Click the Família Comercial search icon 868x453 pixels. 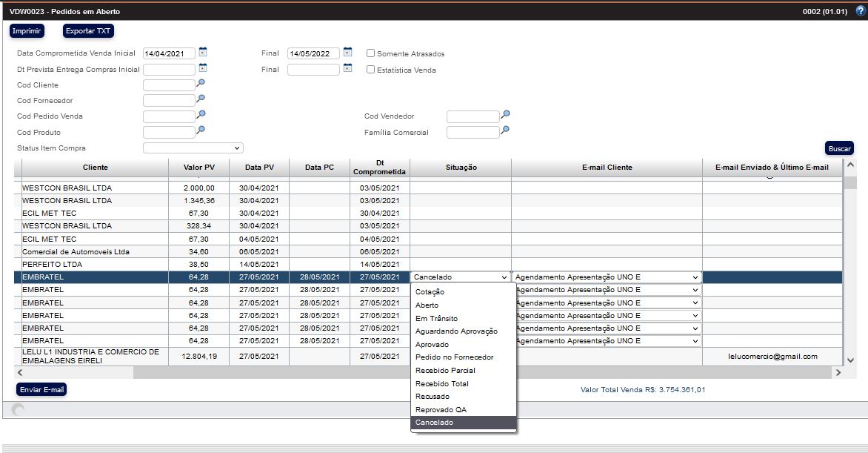pos(505,130)
